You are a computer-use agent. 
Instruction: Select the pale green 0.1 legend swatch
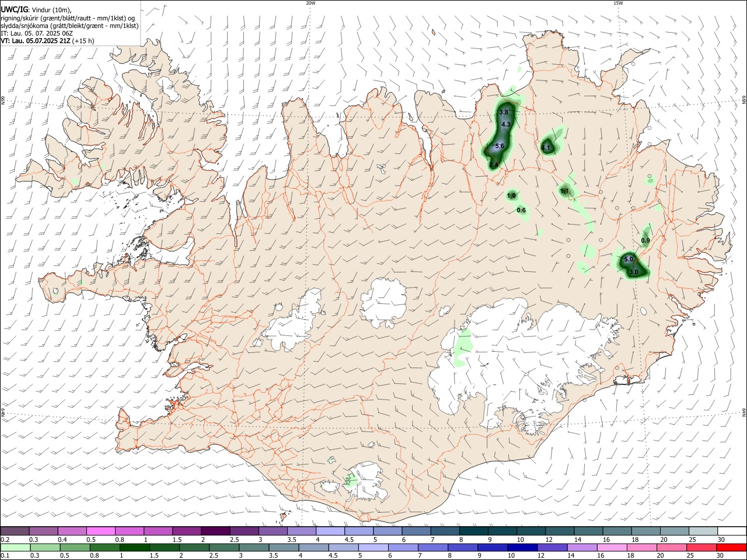click(15, 547)
